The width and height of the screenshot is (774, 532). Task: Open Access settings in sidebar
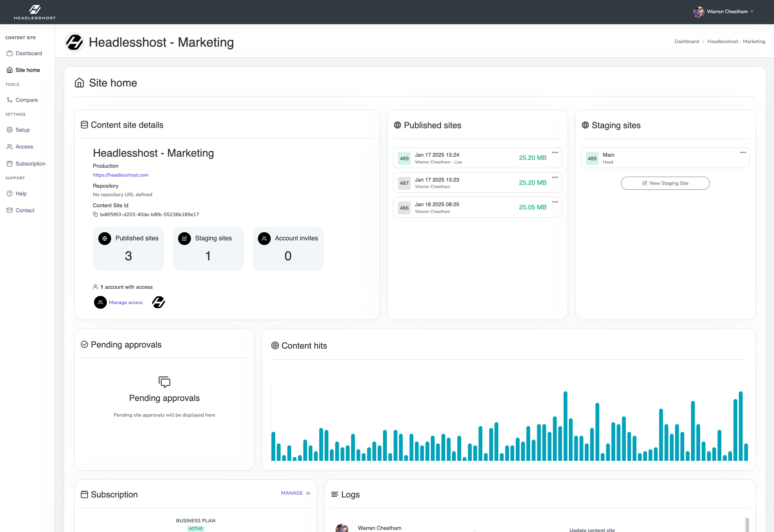click(24, 147)
